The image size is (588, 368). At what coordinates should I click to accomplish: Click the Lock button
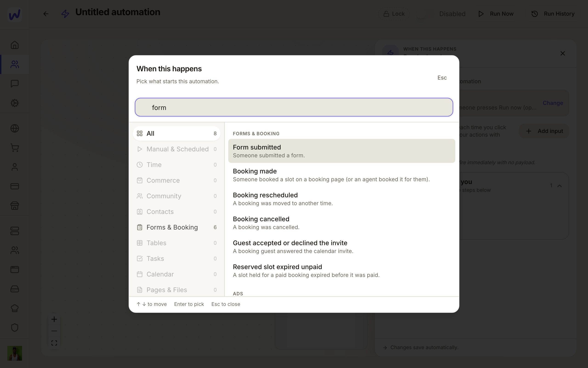394,14
